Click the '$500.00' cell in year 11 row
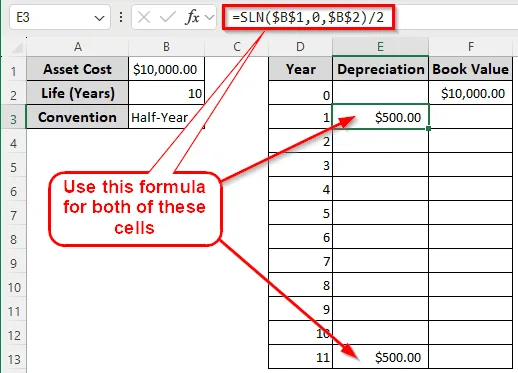Screen dimensions: 518x373 tap(380, 357)
